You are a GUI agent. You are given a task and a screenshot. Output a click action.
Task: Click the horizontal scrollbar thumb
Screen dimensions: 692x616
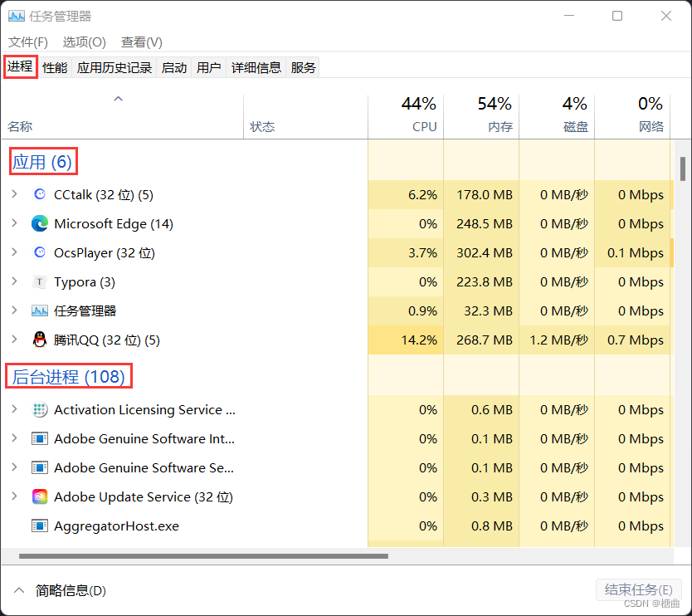(203, 556)
